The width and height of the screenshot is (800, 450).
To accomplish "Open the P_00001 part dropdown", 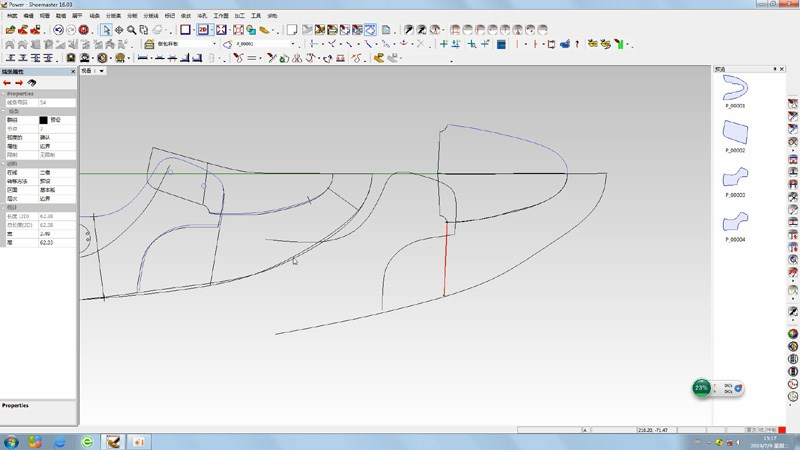I will point(293,44).
